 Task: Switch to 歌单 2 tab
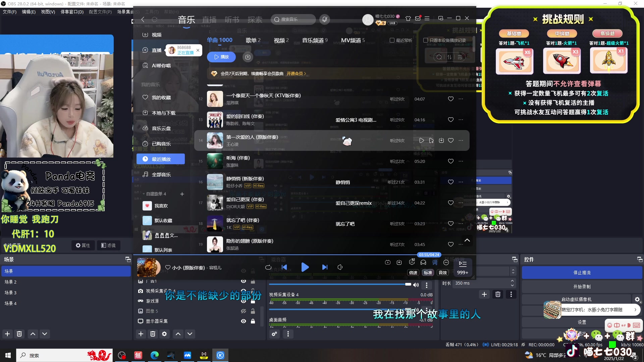pos(253,40)
